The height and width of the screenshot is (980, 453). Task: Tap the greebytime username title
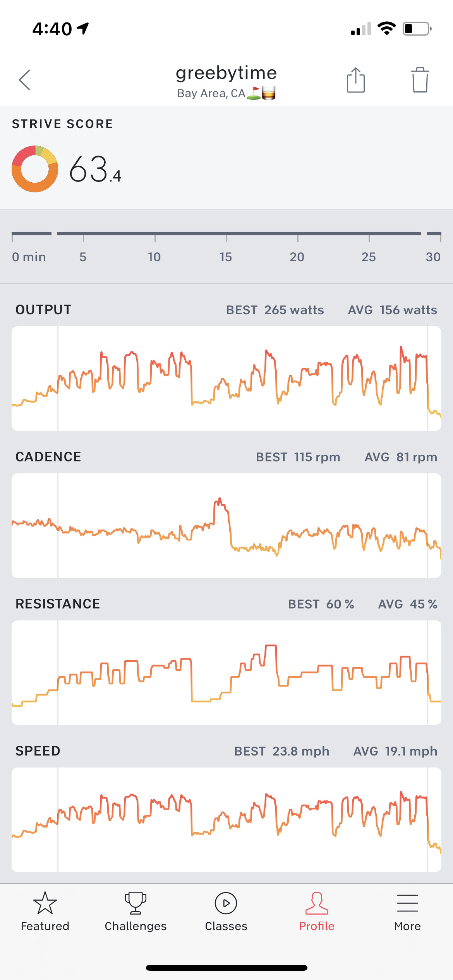[x=226, y=73]
